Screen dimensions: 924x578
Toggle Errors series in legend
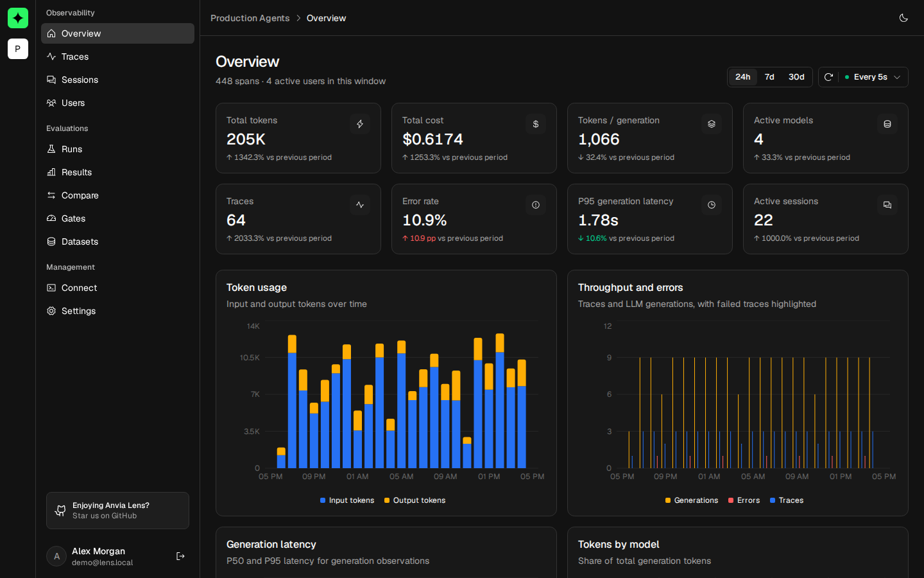(x=744, y=500)
